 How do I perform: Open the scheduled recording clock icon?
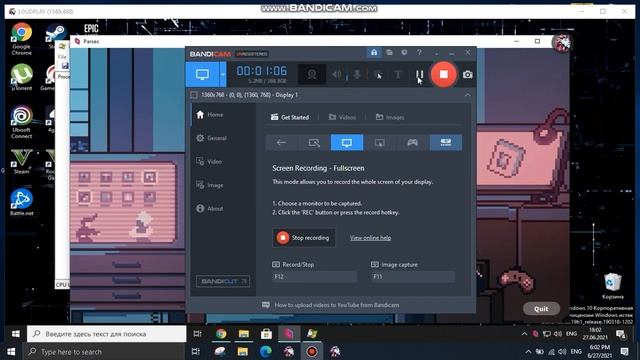tap(404, 52)
